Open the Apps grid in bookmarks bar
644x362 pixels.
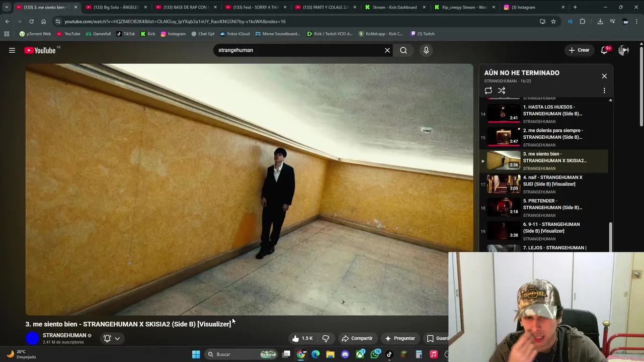pyautogui.click(x=7, y=34)
